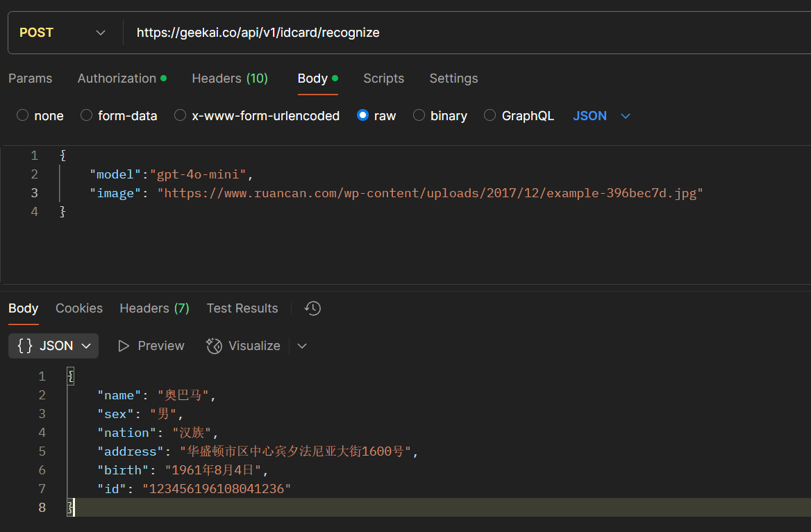Viewport: 811px width, 532px height.
Task: Click the response history clock icon
Action: [312, 308]
